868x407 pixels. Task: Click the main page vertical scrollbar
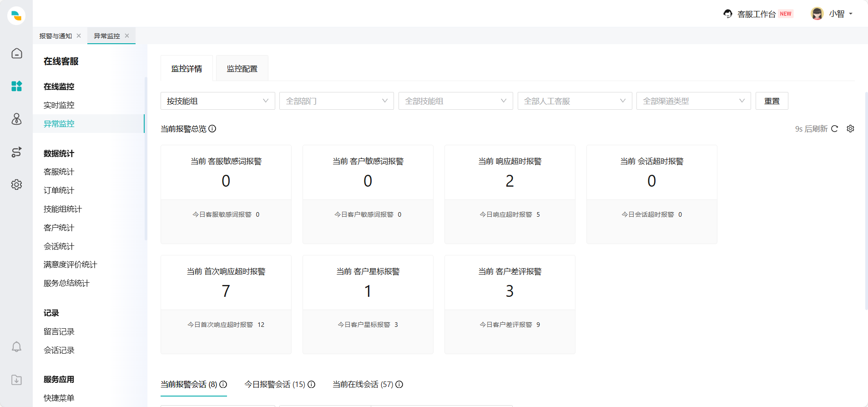pos(866,201)
